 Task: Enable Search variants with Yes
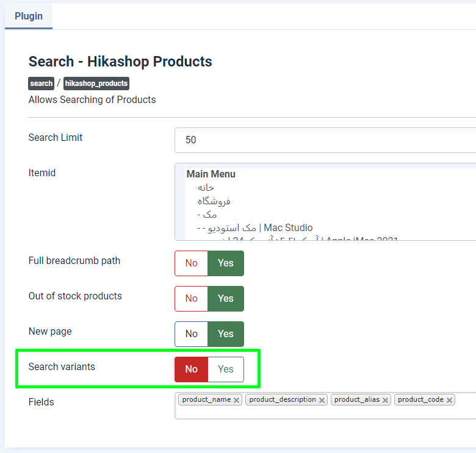[226, 369]
